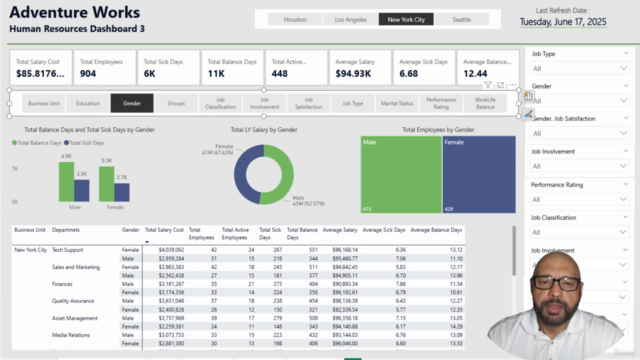Open the More options ellipsis on the slicer
640x360 pixels.
tap(513, 84)
